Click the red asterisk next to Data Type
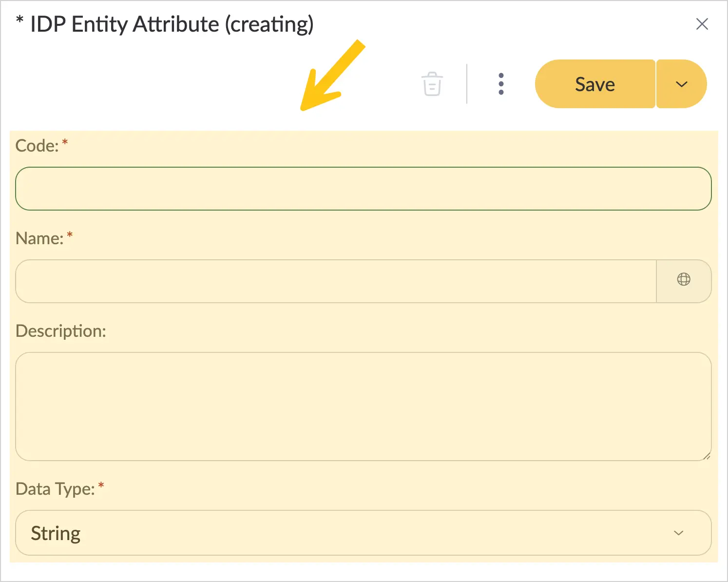 point(101,485)
